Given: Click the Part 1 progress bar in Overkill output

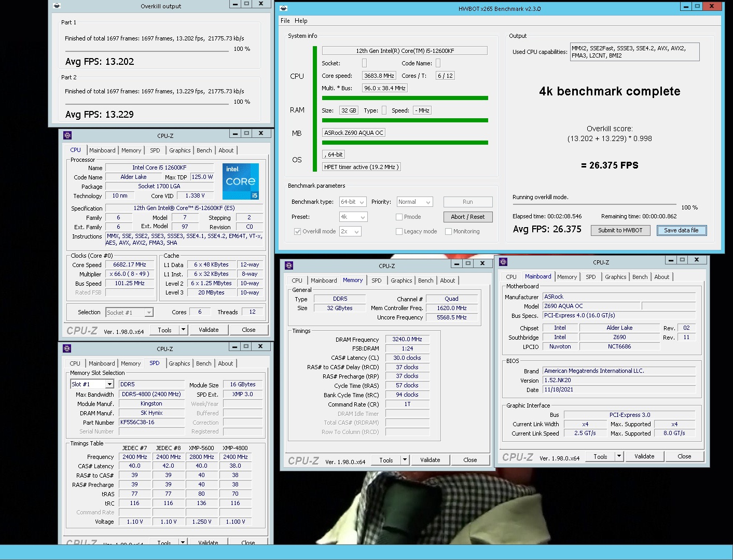Looking at the screenshot, I should 147,51.
